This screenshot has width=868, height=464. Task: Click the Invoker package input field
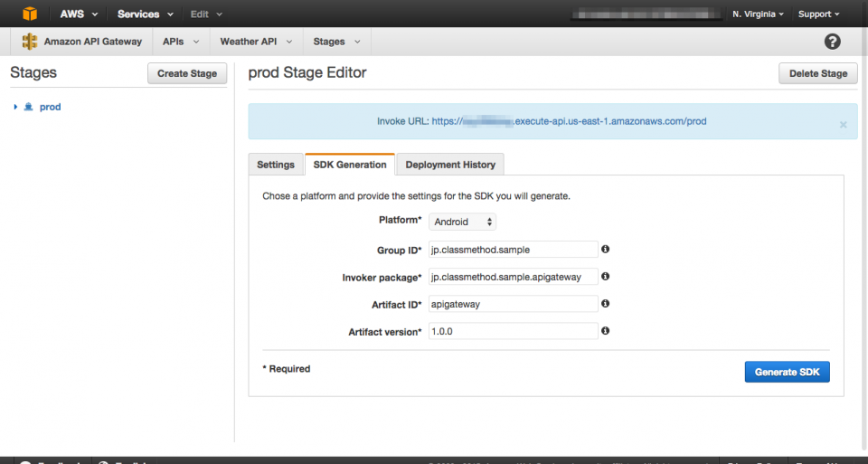coord(514,276)
